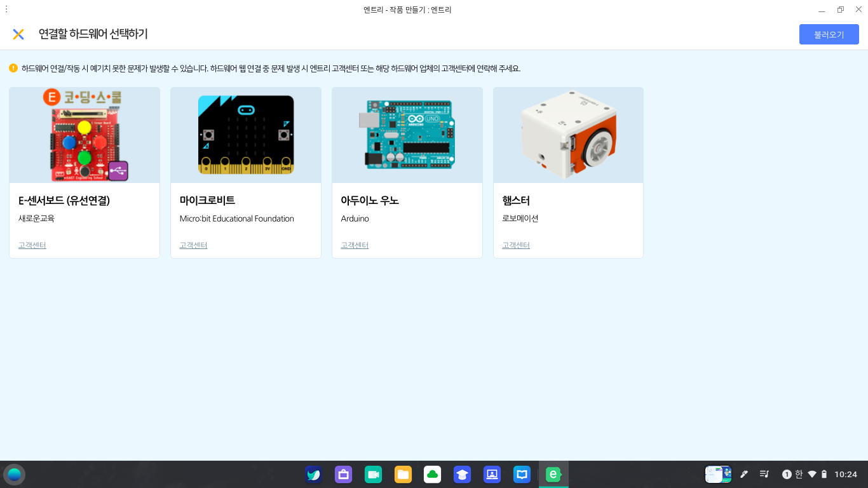Open 고객센터 link for 마이크로비트
This screenshot has height=488, width=868.
click(194, 245)
